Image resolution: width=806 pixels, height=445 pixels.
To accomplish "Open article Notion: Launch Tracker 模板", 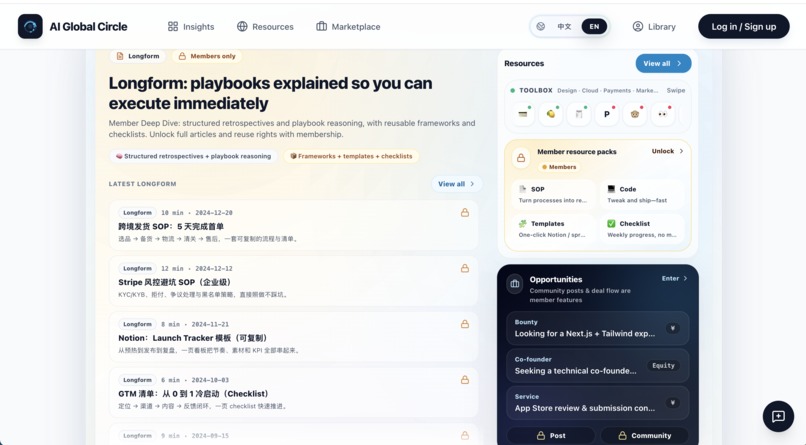I will (294, 337).
